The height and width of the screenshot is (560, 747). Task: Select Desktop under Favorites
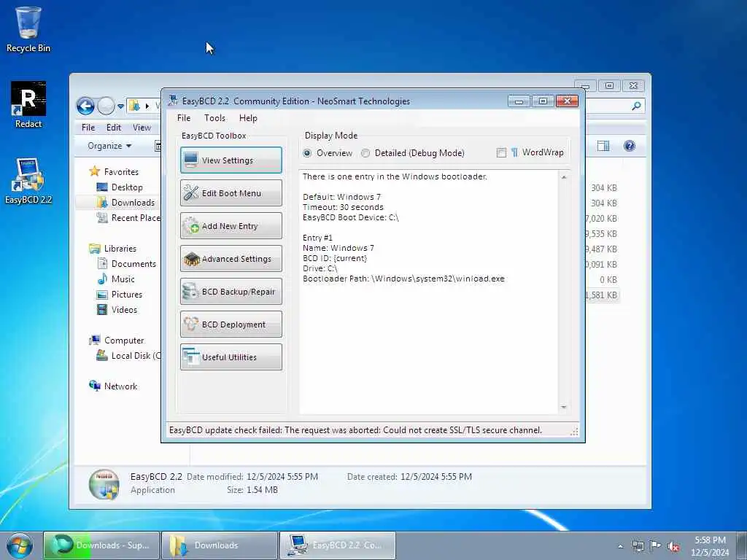tap(120, 187)
